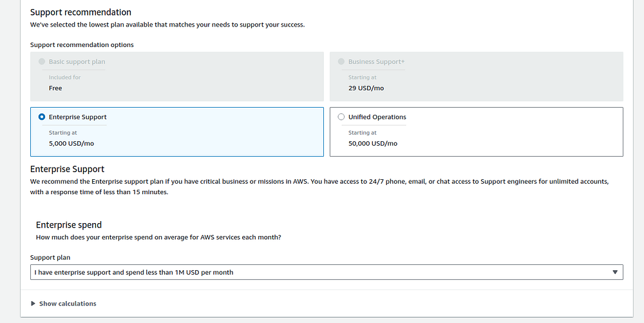Click the 5,000 USD/mo price text
The height and width of the screenshot is (323, 644).
[71, 143]
